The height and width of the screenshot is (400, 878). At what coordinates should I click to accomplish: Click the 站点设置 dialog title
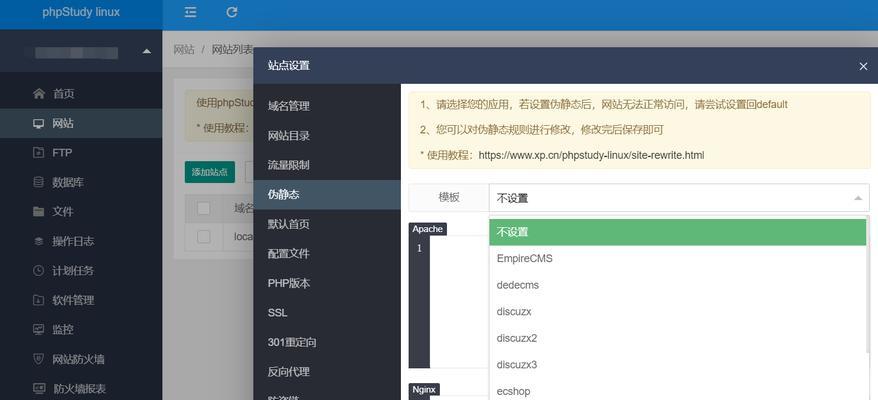[x=288, y=66]
